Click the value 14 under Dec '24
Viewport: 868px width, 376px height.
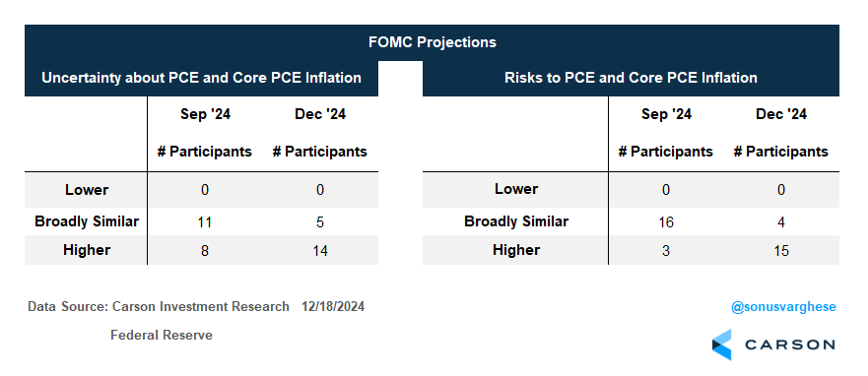319,251
